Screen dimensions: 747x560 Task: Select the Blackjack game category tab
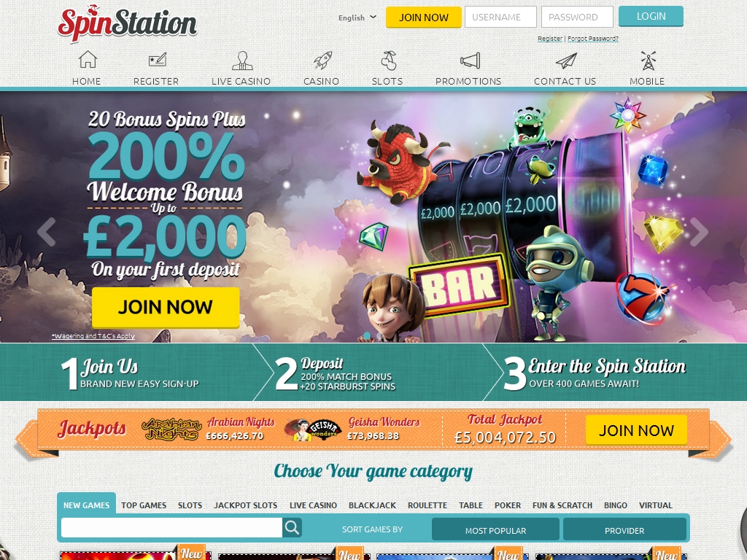pos(372,505)
